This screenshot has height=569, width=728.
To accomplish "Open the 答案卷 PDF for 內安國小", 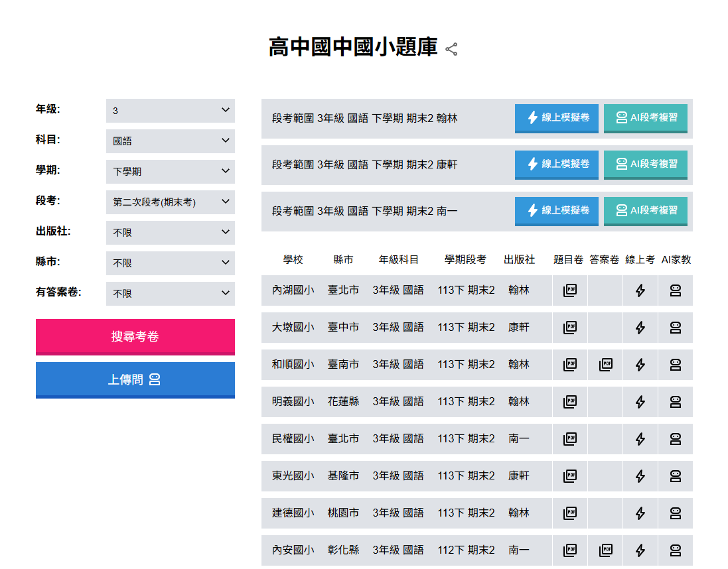I will [605, 550].
